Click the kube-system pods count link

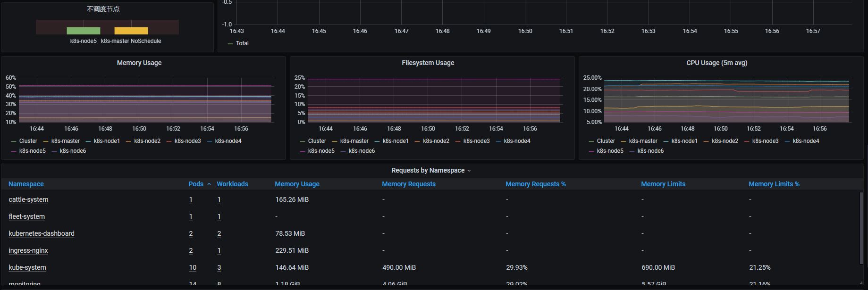(193, 267)
